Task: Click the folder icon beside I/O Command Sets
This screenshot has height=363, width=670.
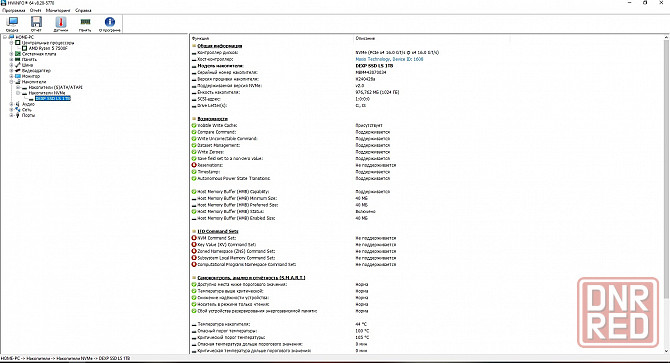Action: pos(194,231)
